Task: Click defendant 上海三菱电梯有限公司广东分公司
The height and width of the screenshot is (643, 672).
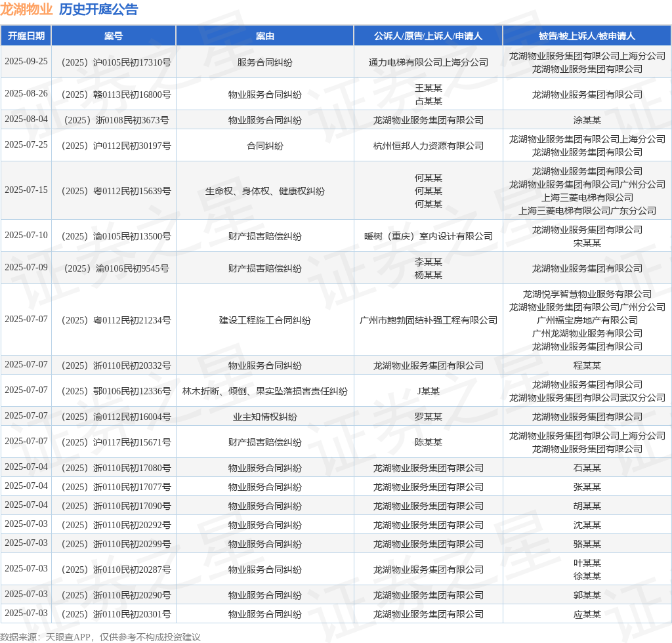Action: 587,211
